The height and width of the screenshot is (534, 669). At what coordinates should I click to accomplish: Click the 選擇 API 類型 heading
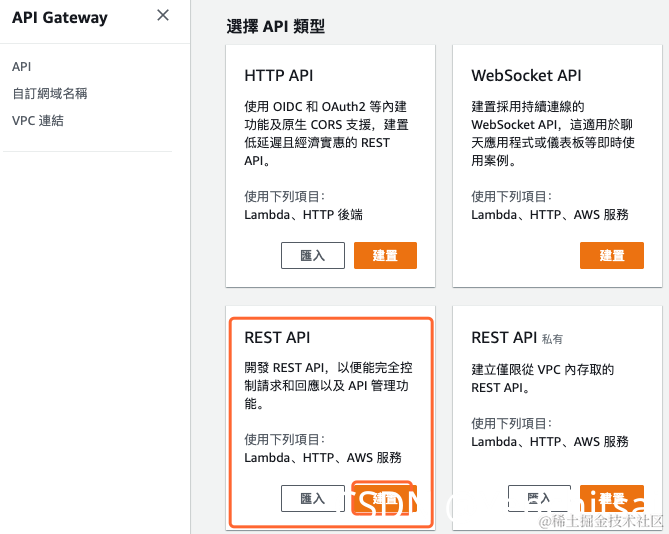[276, 26]
